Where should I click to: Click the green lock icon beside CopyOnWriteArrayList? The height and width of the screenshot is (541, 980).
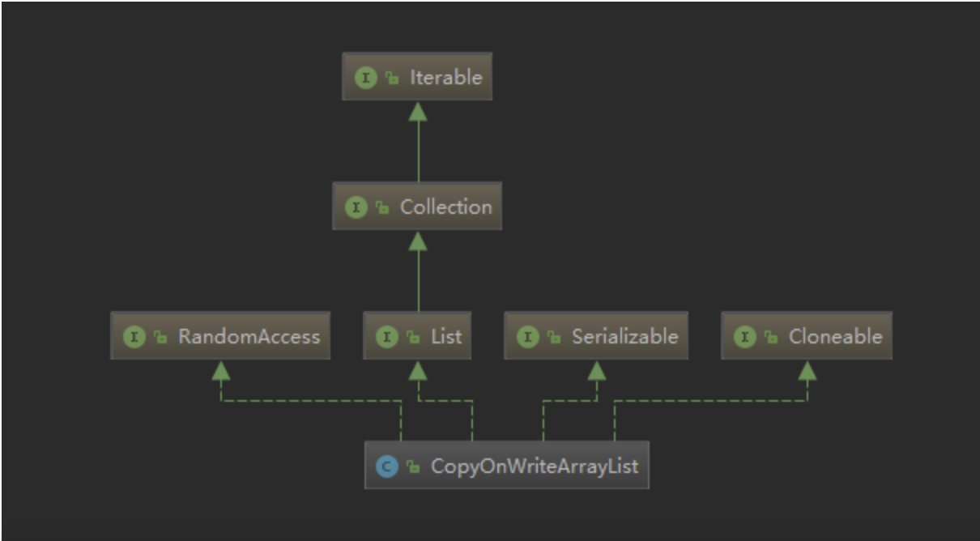[413, 467]
